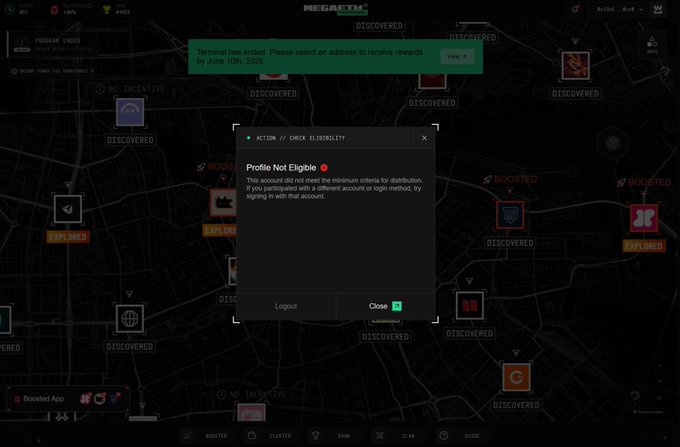Click the hexagon globe map icon
The height and width of the screenshot is (447, 680).
[612, 143]
